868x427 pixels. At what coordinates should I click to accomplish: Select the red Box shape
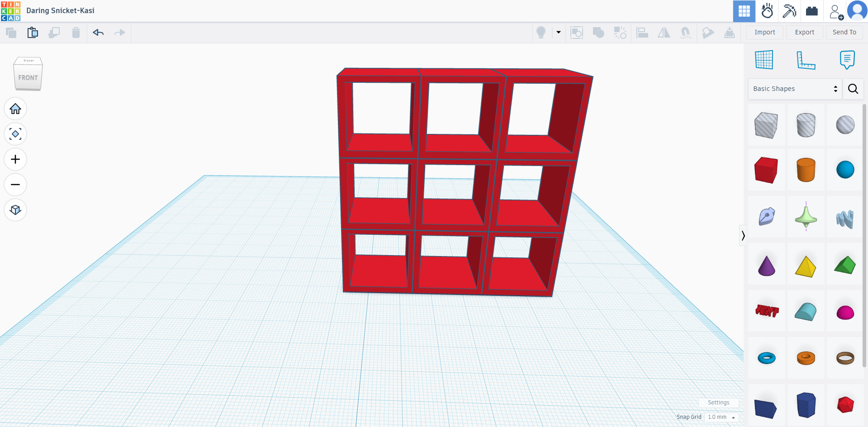(x=766, y=170)
